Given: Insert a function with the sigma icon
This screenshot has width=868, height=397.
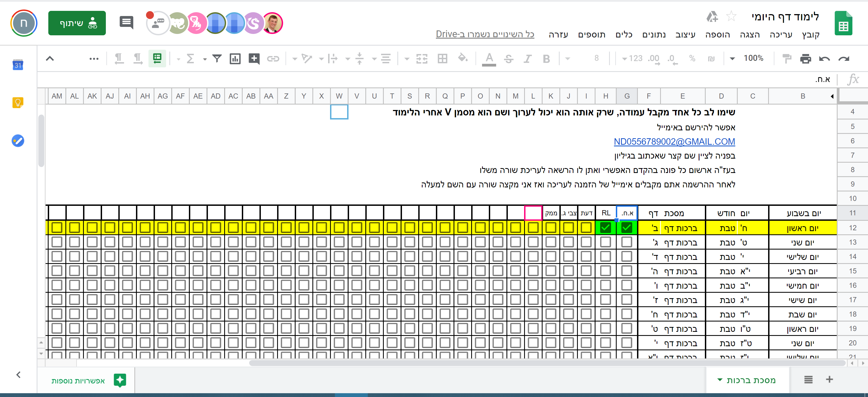Looking at the screenshot, I should point(190,58).
